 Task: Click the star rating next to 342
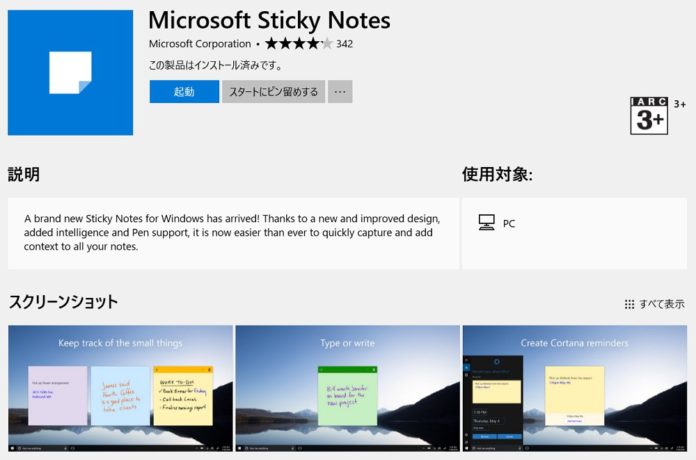(298, 44)
